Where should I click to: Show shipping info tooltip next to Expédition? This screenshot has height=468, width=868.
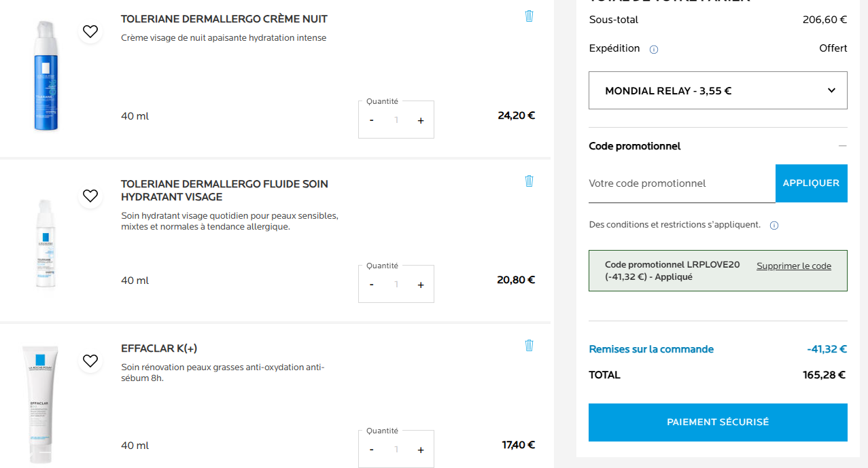(x=654, y=49)
